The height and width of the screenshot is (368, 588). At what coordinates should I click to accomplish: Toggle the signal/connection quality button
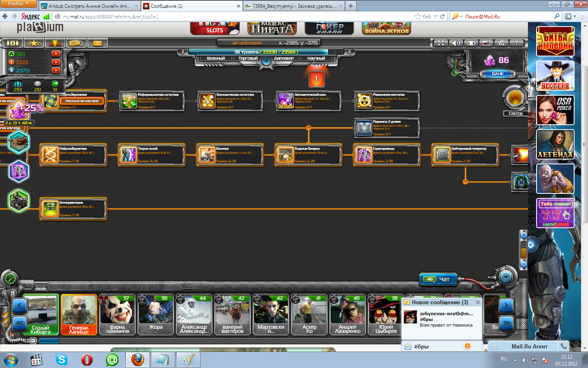point(501,43)
